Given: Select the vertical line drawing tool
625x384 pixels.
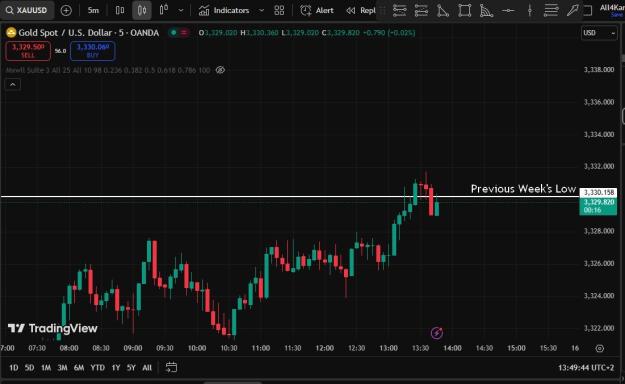Looking at the screenshot, I should pyautogui.click(x=530, y=10).
